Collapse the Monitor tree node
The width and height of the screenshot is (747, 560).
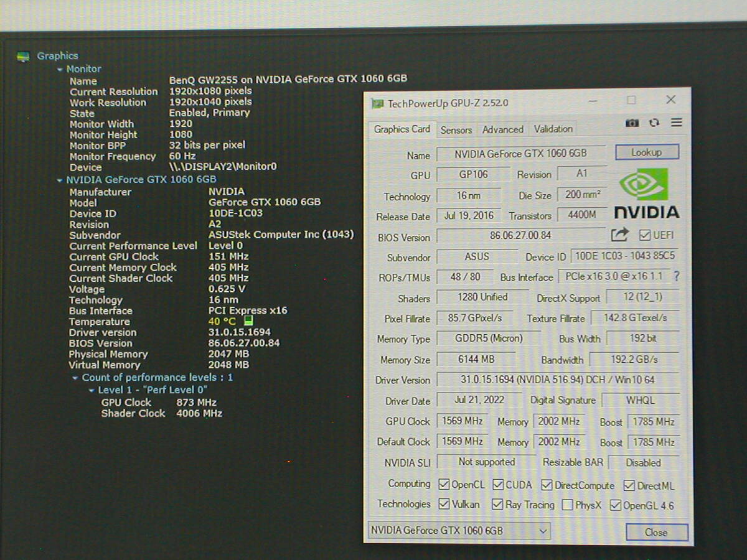60,70
